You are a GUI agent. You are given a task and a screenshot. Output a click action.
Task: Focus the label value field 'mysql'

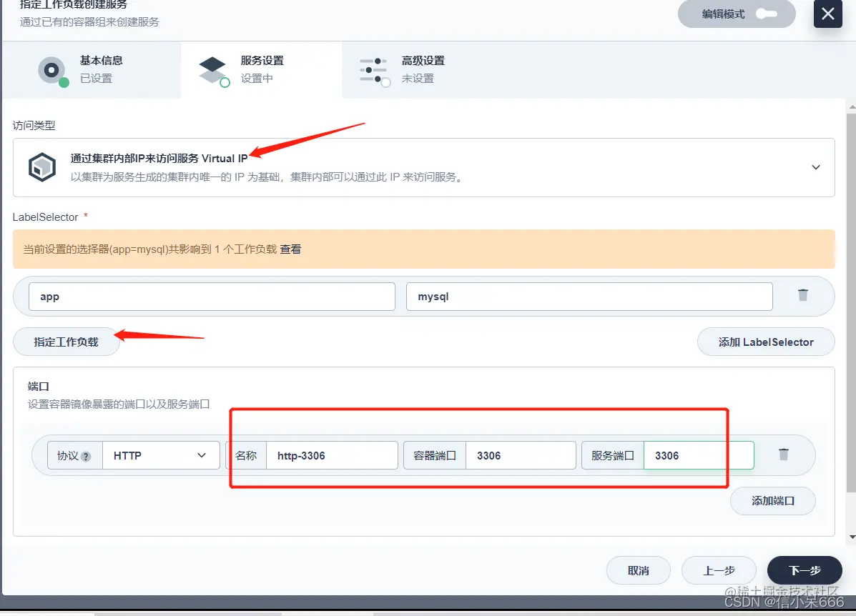[589, 297]
